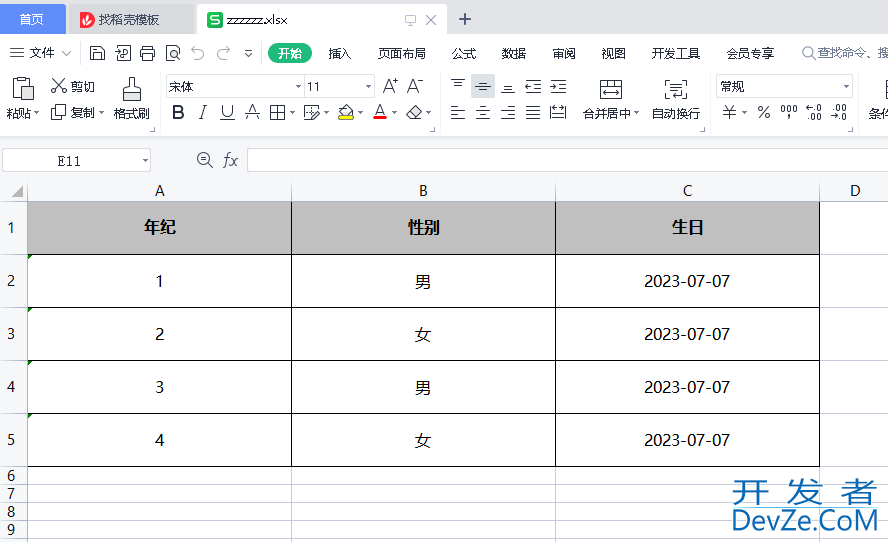Click the red font color A icon
Viewport: 888px width, 542px height.
click(380, 112)
